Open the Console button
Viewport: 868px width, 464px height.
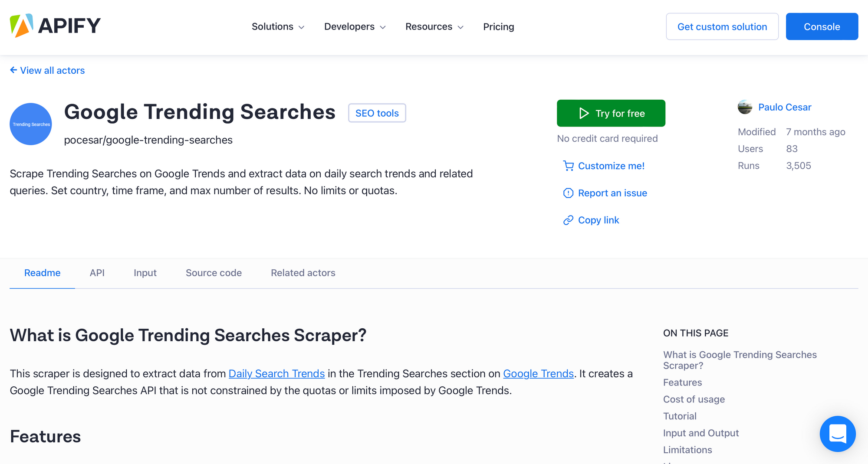coord(822,26)
